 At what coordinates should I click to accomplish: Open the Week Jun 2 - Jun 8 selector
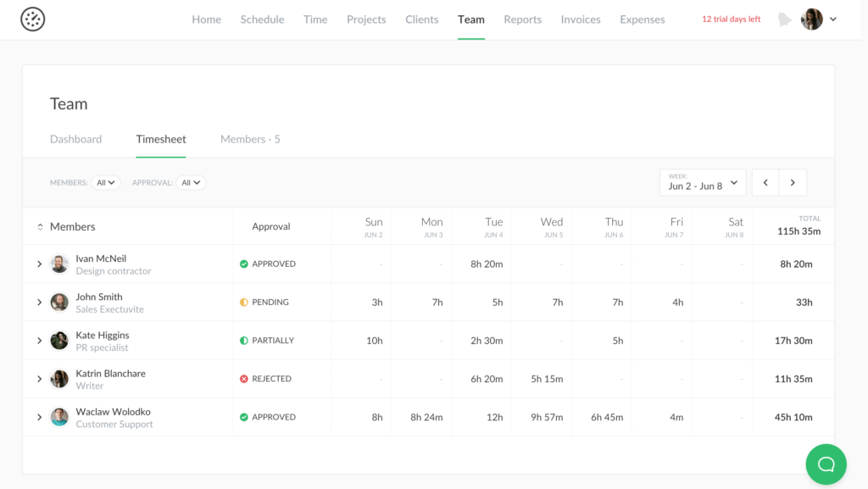(703, 182)
